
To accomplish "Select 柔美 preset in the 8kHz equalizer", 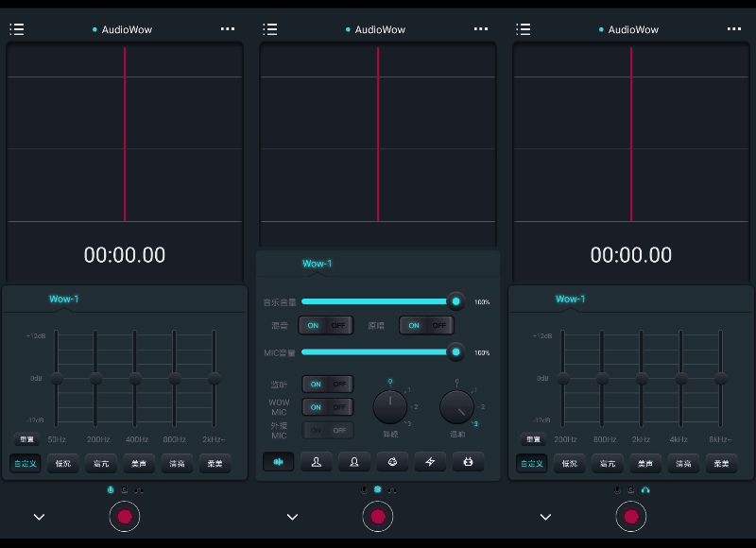I will [721, 463].
